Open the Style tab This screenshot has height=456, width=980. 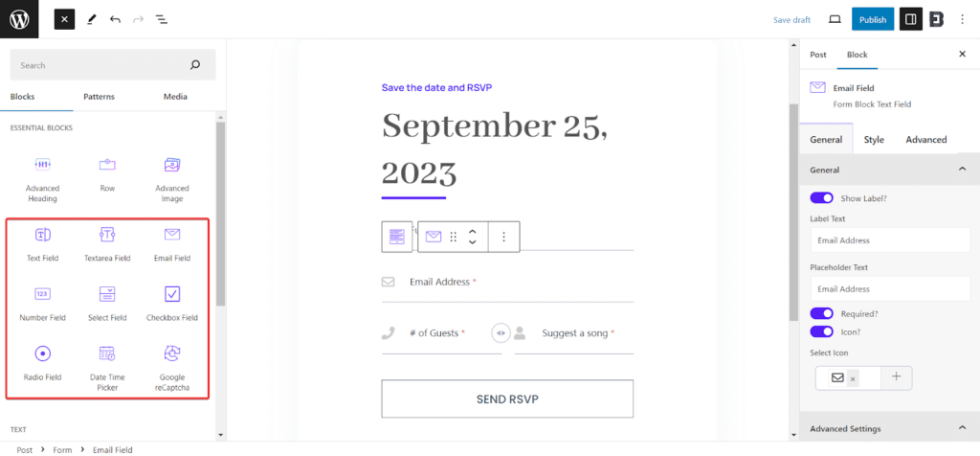click(x=874, y=140)
